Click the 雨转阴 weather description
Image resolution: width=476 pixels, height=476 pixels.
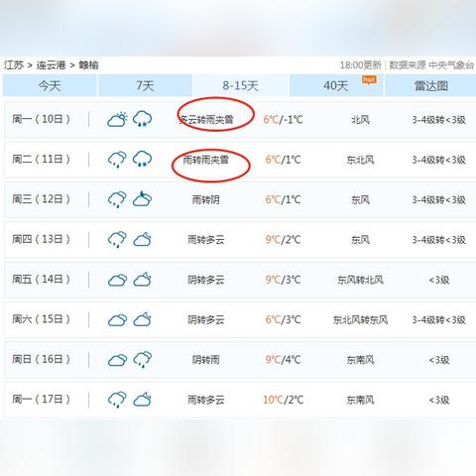coord(206,200)
